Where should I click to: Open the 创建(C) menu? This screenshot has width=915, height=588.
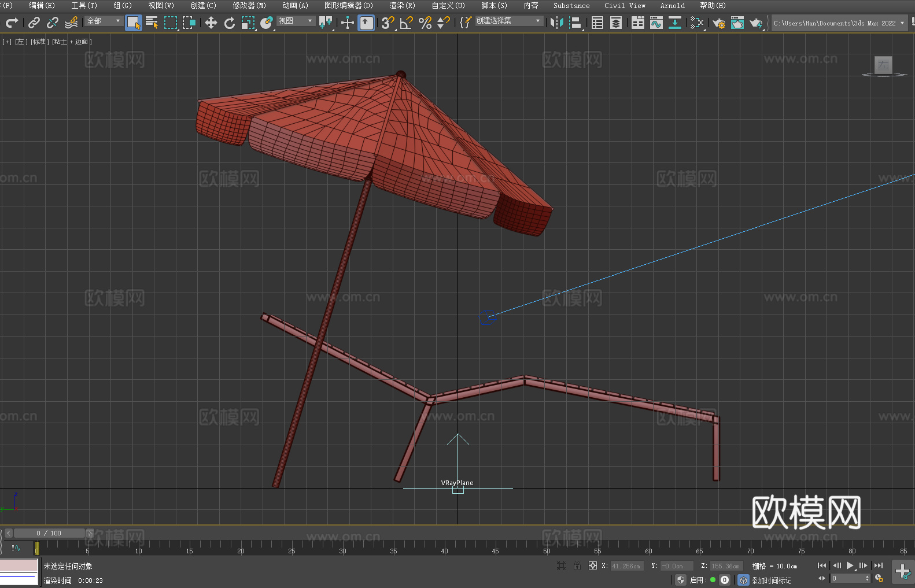[x=203, y=5]
